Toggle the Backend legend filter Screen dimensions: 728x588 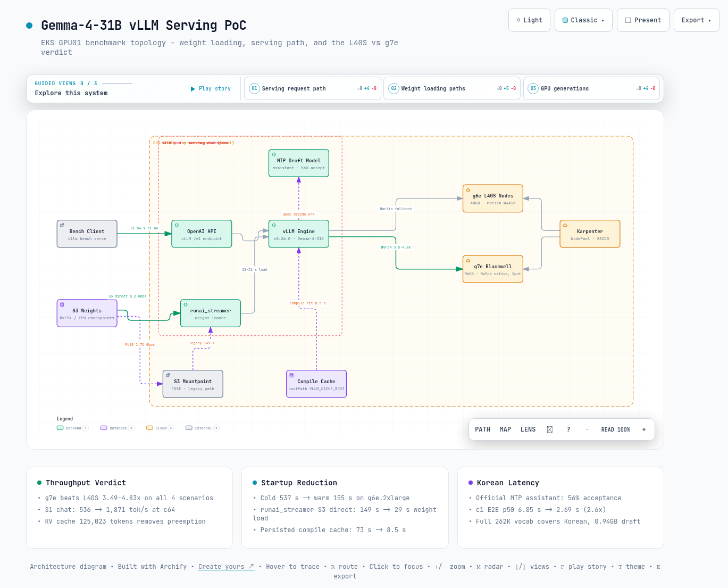(73, 428)
